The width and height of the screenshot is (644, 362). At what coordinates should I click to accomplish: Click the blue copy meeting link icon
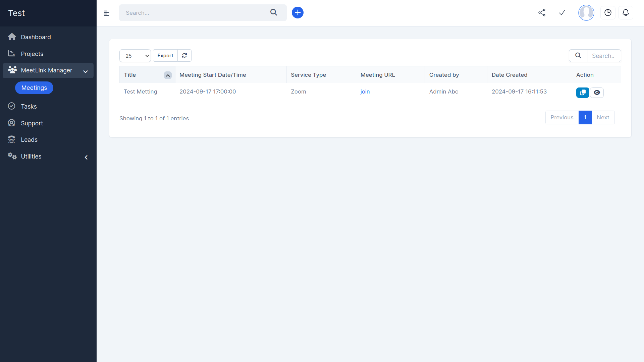coord(583,93)
